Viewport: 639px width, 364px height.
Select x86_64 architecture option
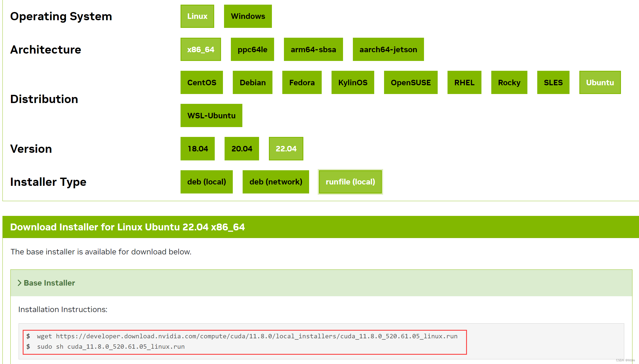tap(201, 49)
